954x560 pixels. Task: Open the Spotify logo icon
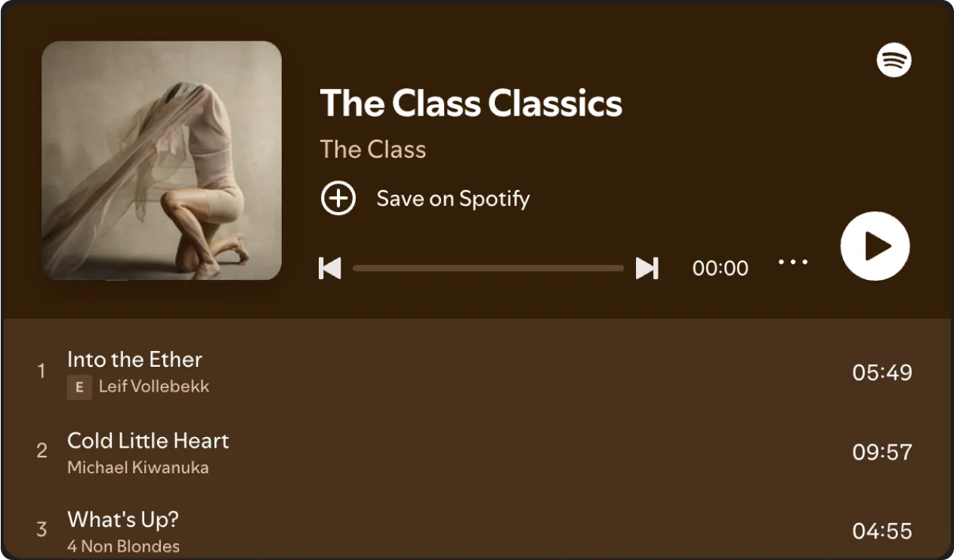coord(894,60)
